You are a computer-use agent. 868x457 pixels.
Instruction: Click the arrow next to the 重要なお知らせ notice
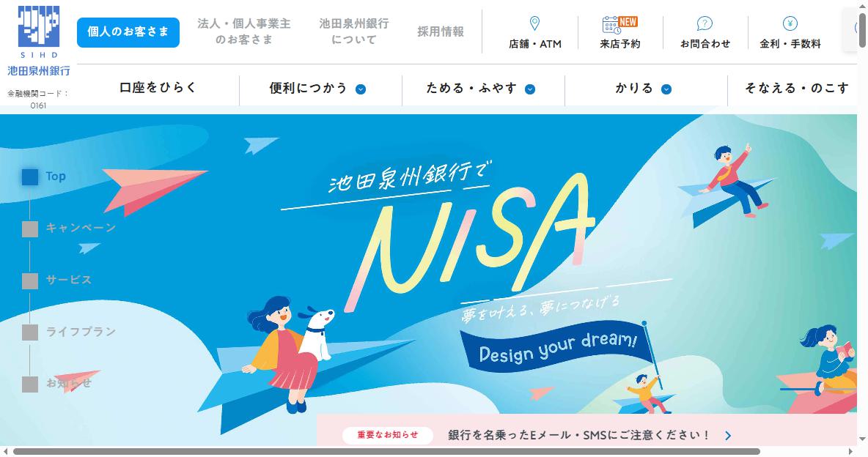pos(728,436)
